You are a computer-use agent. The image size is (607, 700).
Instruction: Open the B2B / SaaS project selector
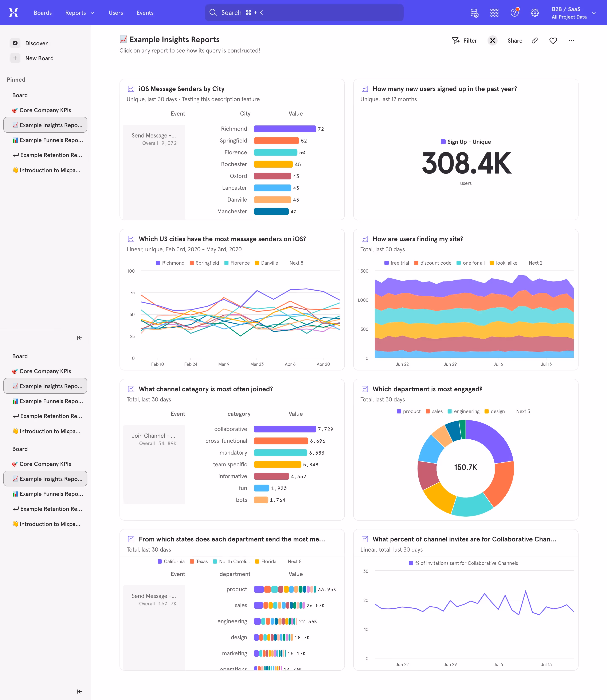point(572,12)
